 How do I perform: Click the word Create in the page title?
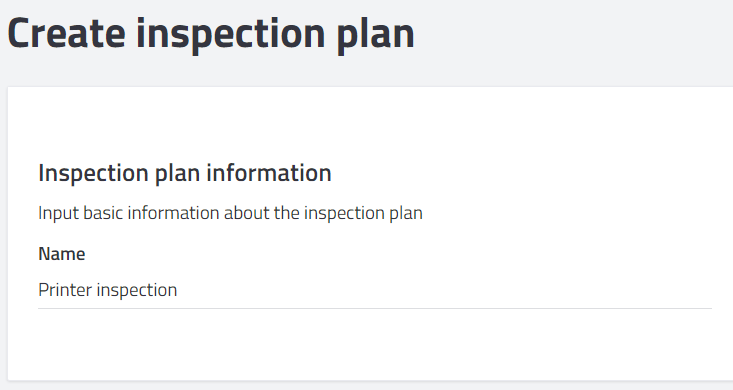pyautogui.click(x=66, y=34)
